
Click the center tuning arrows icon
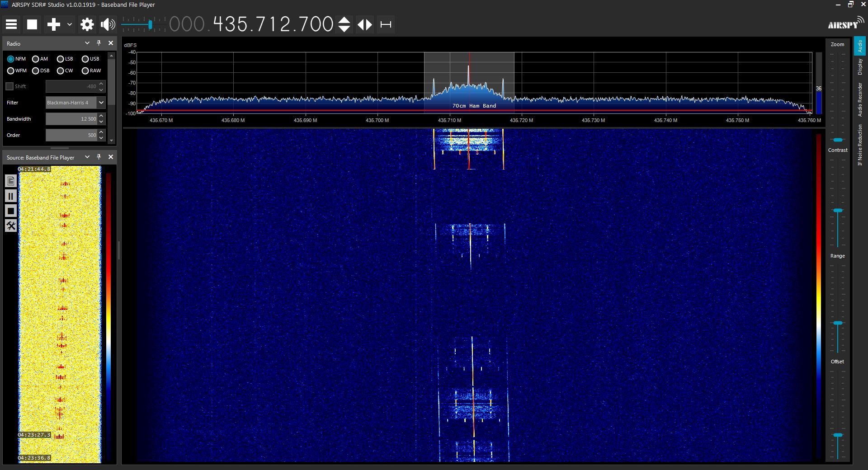click(365, 24)
